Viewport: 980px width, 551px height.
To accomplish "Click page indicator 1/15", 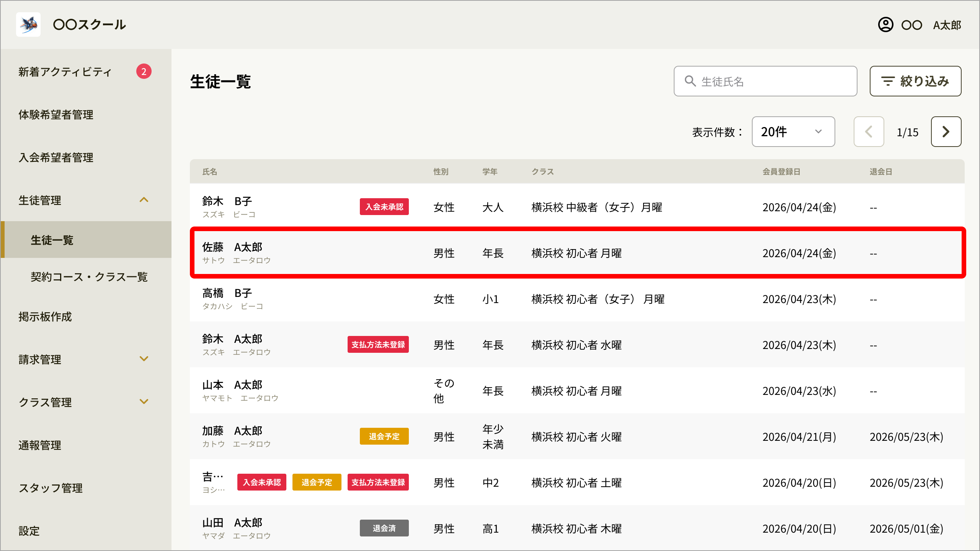I will tap(907, 132).
